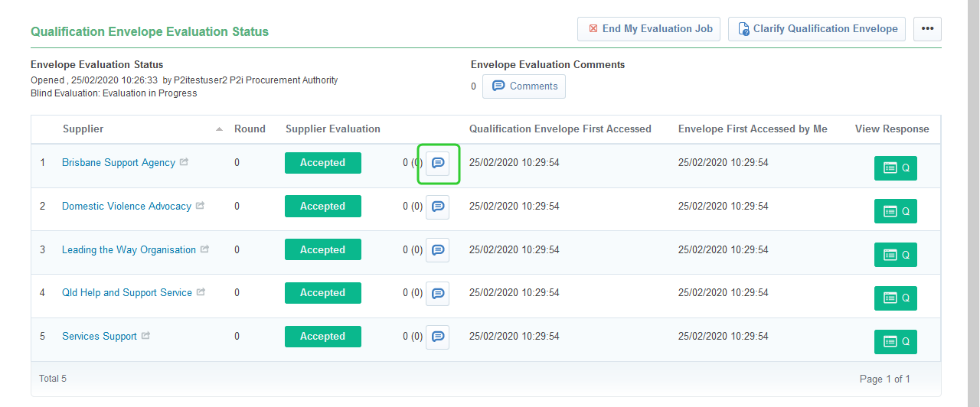Viewport: 980px width, 407px height.
Task: Open comment icon for Qld Help and Support Service
Action: pyautogui.click(x=438, y=293)
